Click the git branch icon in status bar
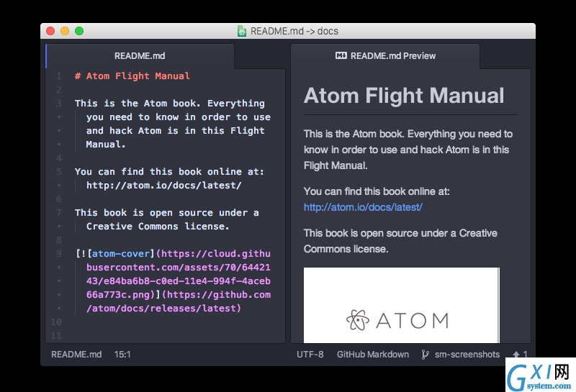 tap(425, 355)
